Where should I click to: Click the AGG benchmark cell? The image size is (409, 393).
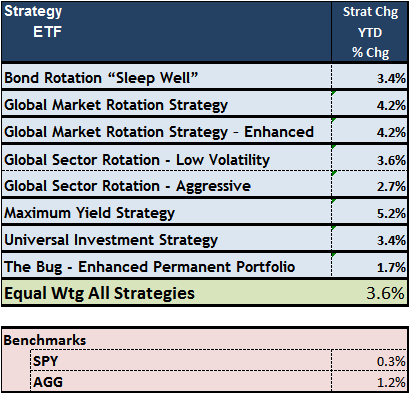[181, 381]
